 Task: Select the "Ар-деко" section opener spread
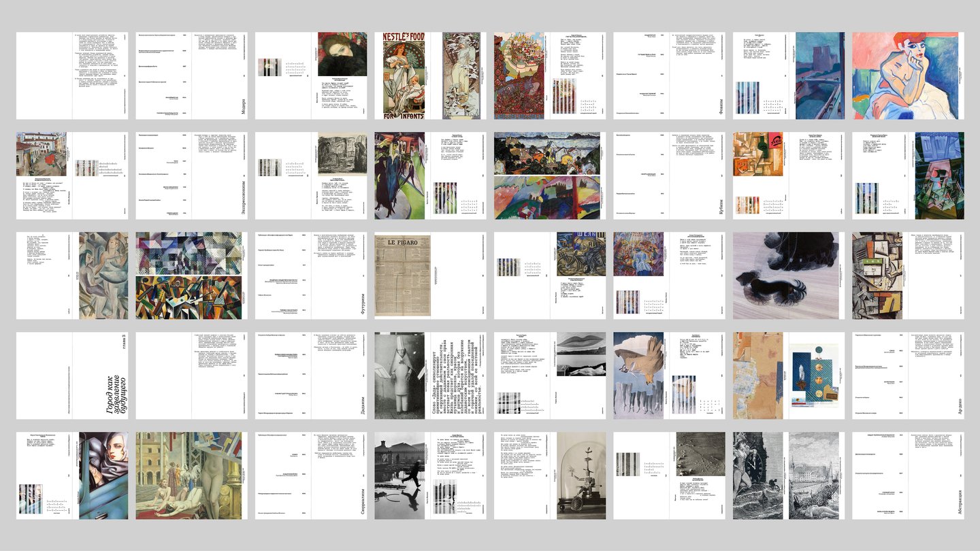click(908, 375)
